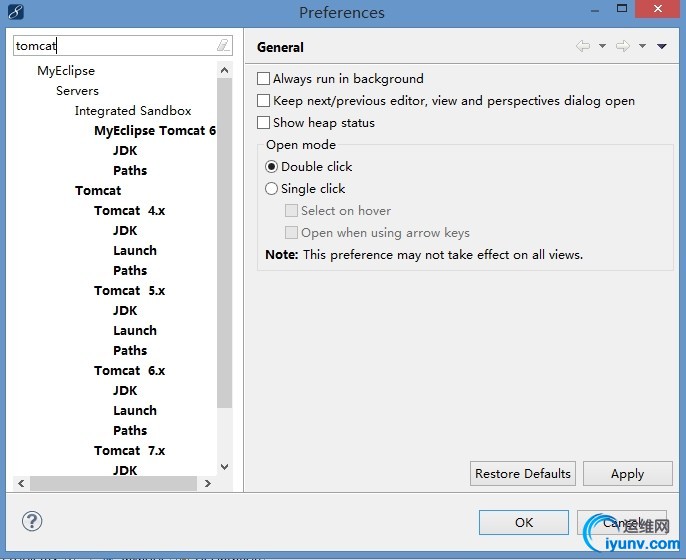Select Launch under Tomcat 4.x
Image resolution: width=686 pixels, height=560 pixels.
pos(135,251)
